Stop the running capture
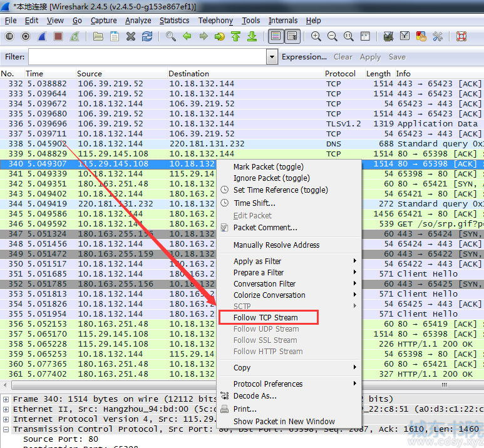The width and height of the screenshot is (484, 448). (58, 36)
